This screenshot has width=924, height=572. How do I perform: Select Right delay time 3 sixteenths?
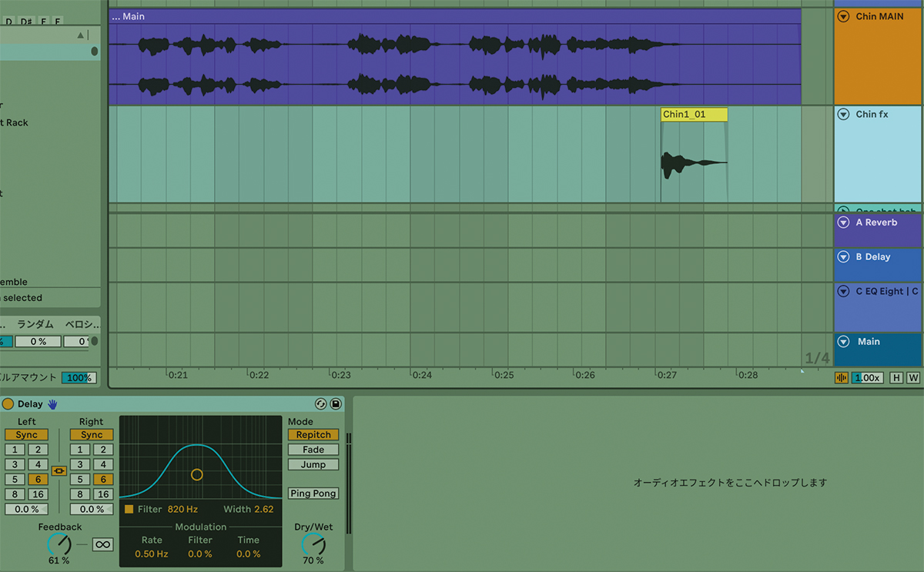tap(80, 464)
